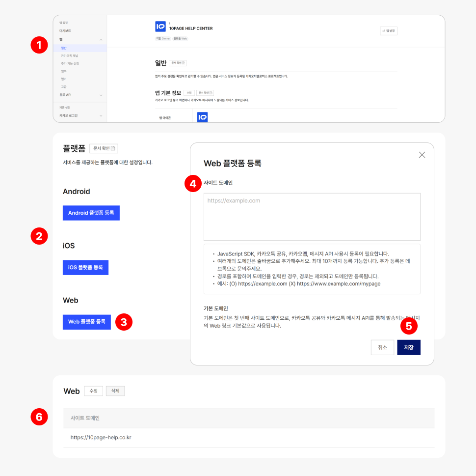The height and width of the screenshot is (476, 476).
Task: Click the 사이트 도메인 text area
Action: coord(312,217)
